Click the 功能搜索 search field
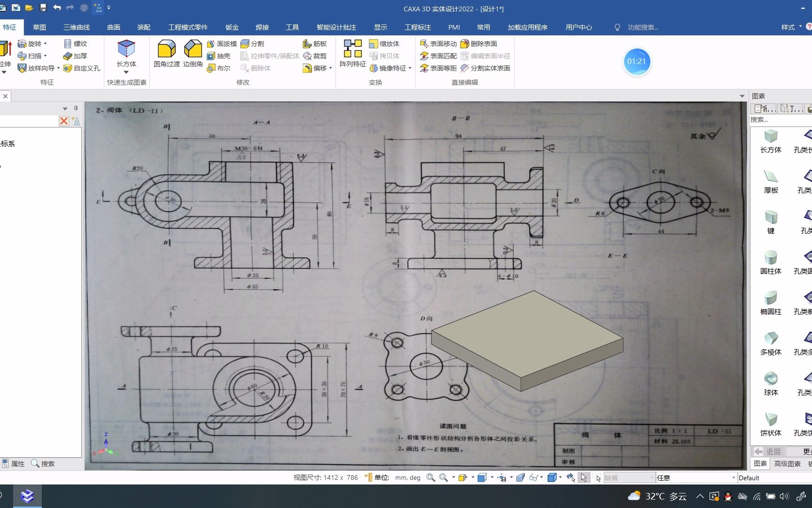 (643, 27)
